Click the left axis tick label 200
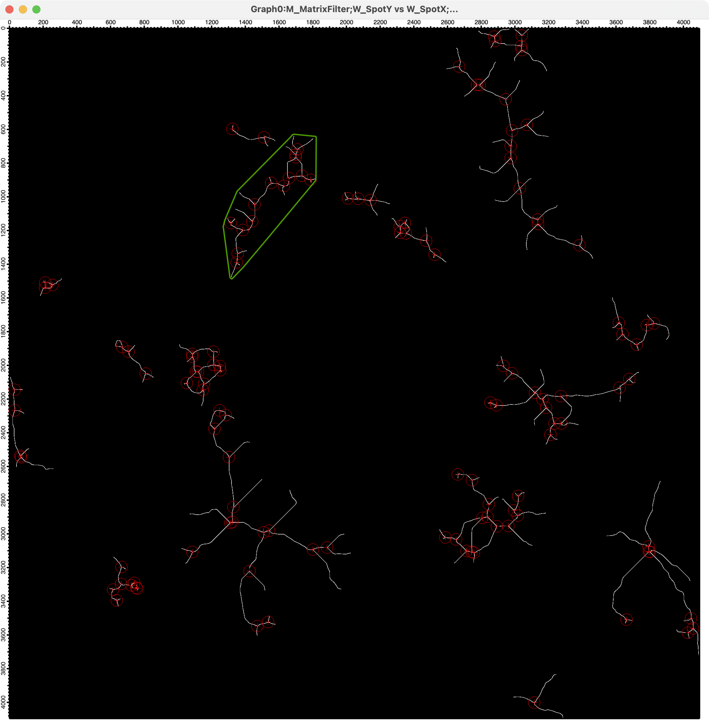 pyautogui.click(x=3, y=62)
